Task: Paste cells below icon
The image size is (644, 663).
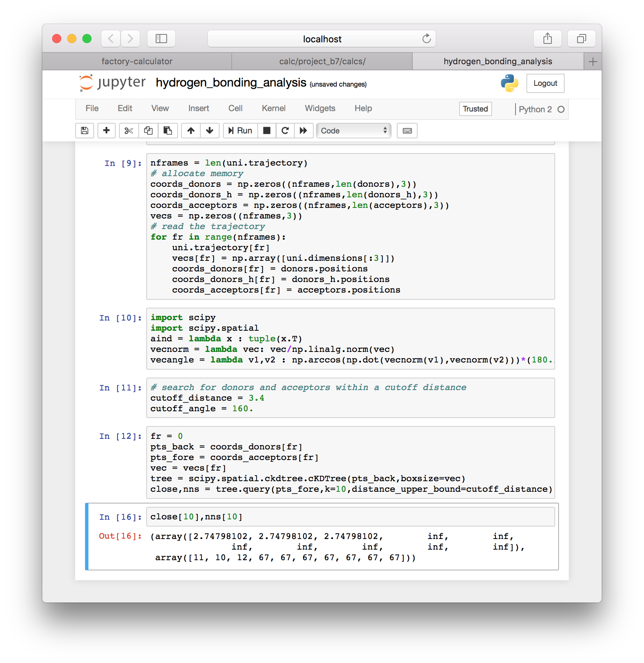Action: click(x=168, y=131)
